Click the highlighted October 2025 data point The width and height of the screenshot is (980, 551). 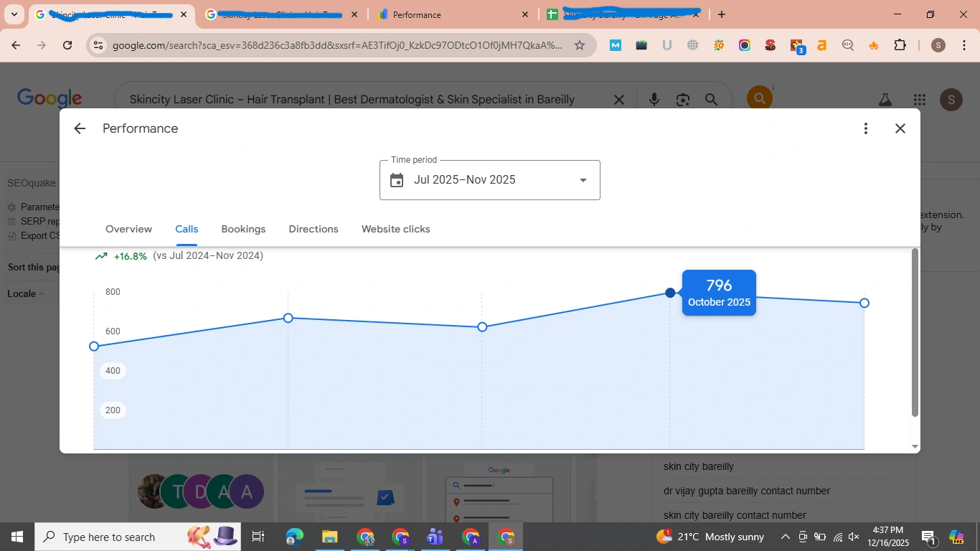[670, 293]
